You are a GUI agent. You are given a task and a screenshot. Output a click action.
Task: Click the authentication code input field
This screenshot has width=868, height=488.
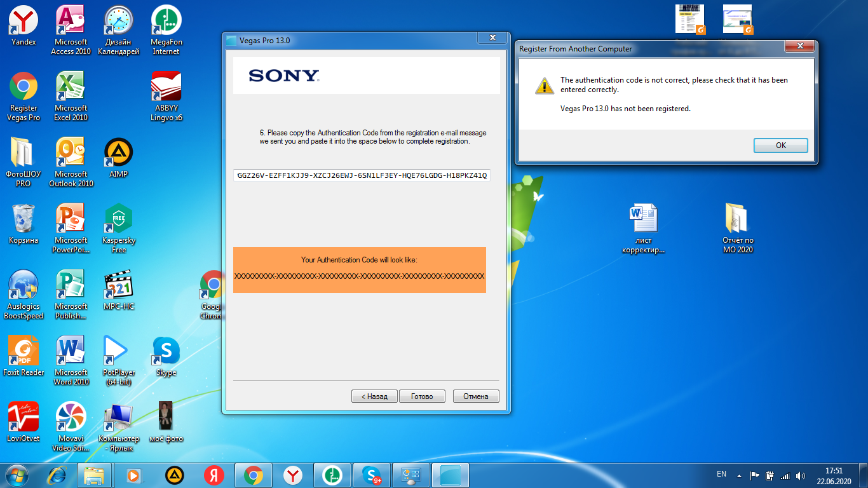pyautogui.click(x=361, y=175)
